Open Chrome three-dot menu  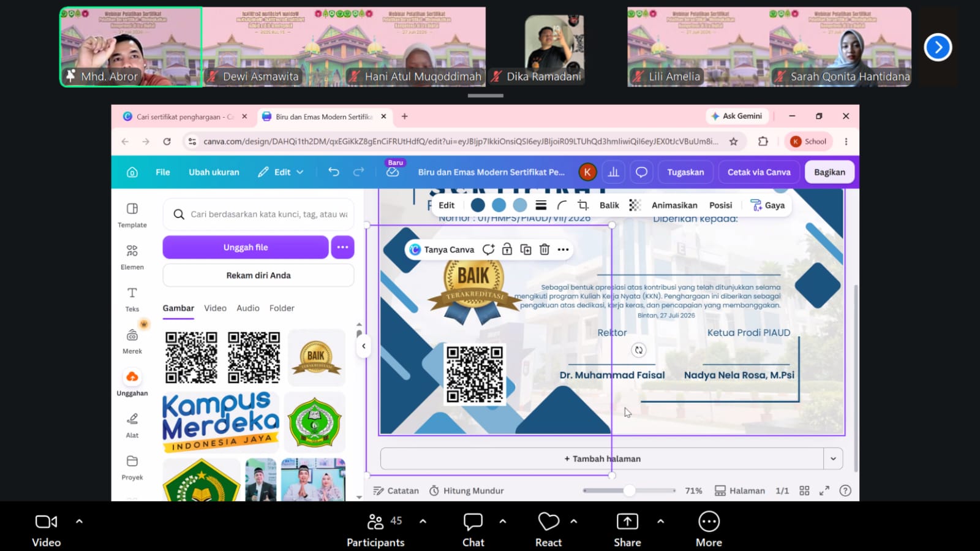[x=846, y=142]
